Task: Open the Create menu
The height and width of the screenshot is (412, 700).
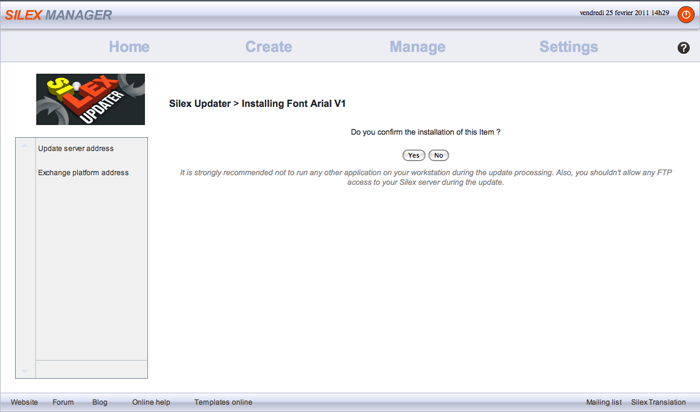Action: point(269,47)
